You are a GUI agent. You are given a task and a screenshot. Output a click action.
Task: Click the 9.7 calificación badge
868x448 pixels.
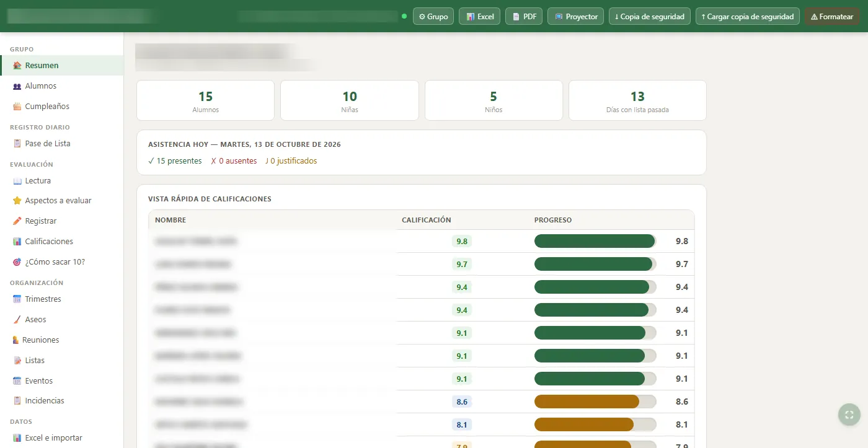[462, 265]
